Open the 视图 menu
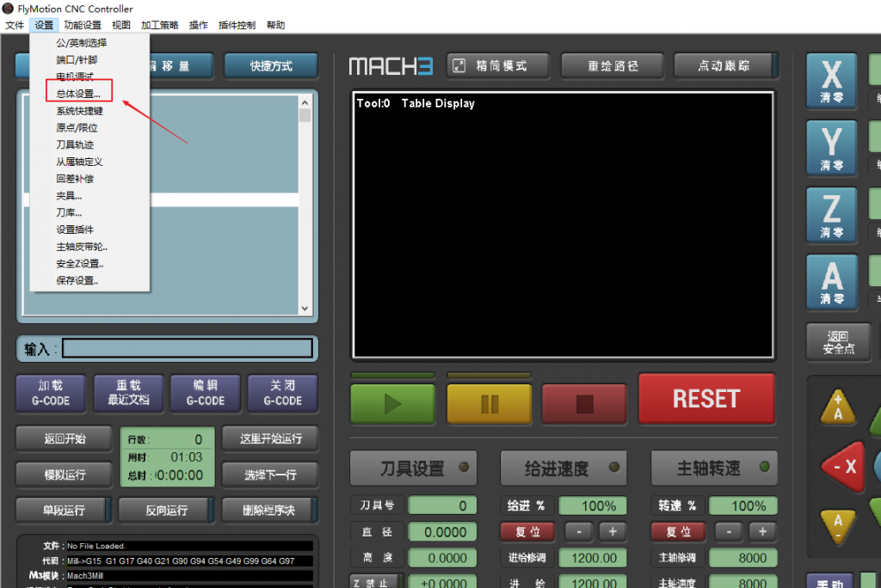The width and height of the screenshot is (881, 588). [120, 25]
